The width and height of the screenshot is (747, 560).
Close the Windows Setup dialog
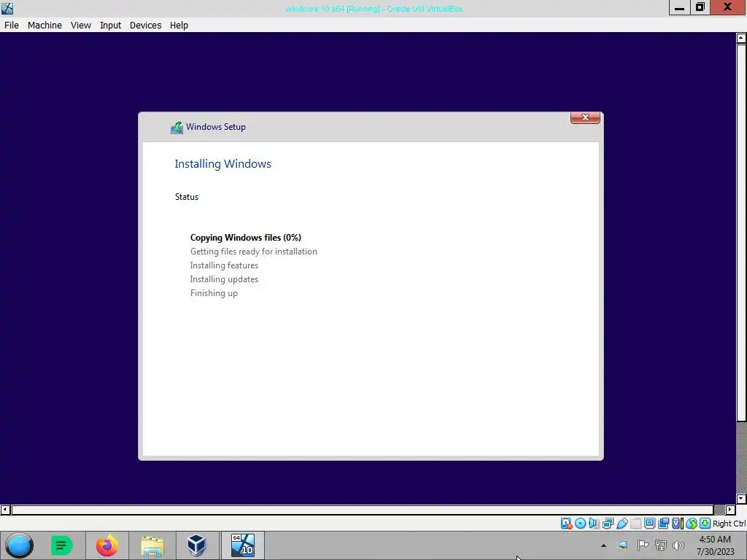coord(586,117)
